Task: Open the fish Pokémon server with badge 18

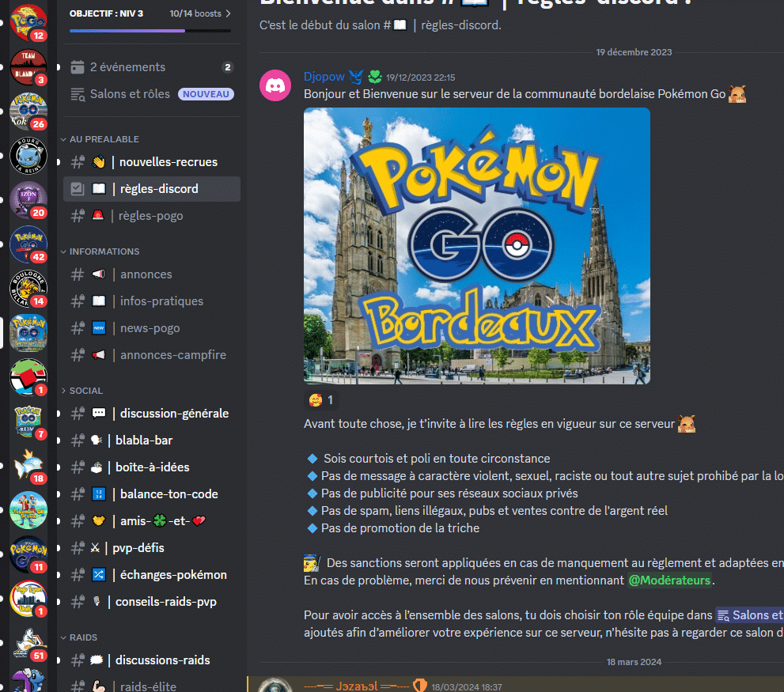Action: (x=28, y=466)
